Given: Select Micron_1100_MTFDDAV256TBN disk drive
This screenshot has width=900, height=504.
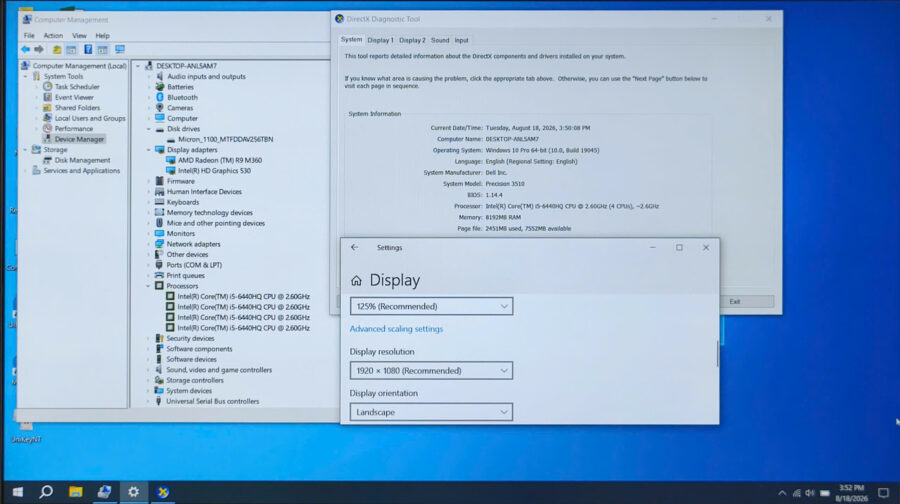Looking at the screenshot, I should [226, 139].
